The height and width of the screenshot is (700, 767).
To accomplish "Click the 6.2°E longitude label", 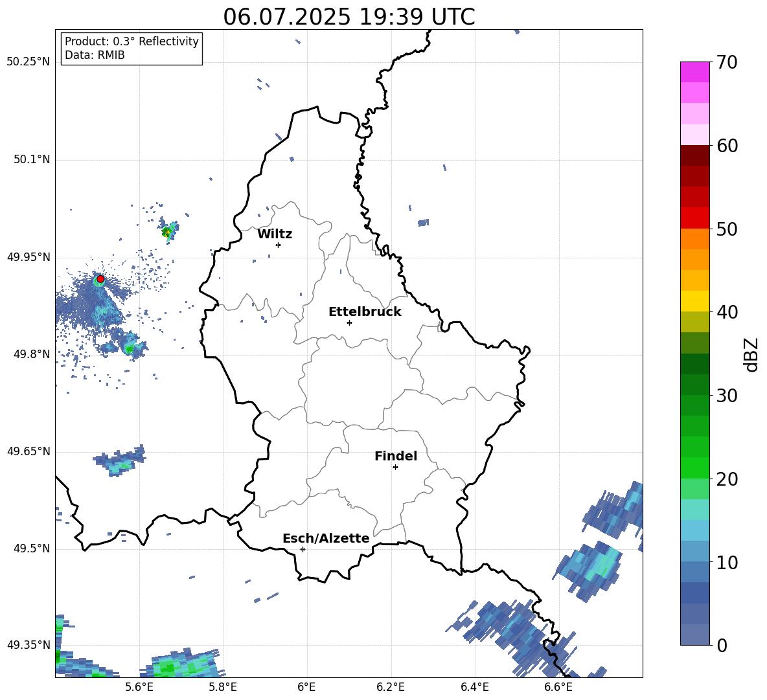I will [391, 687].
